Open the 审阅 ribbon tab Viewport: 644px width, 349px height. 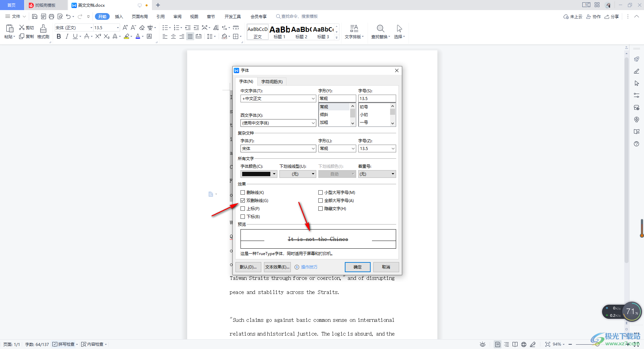click(177, 16)
